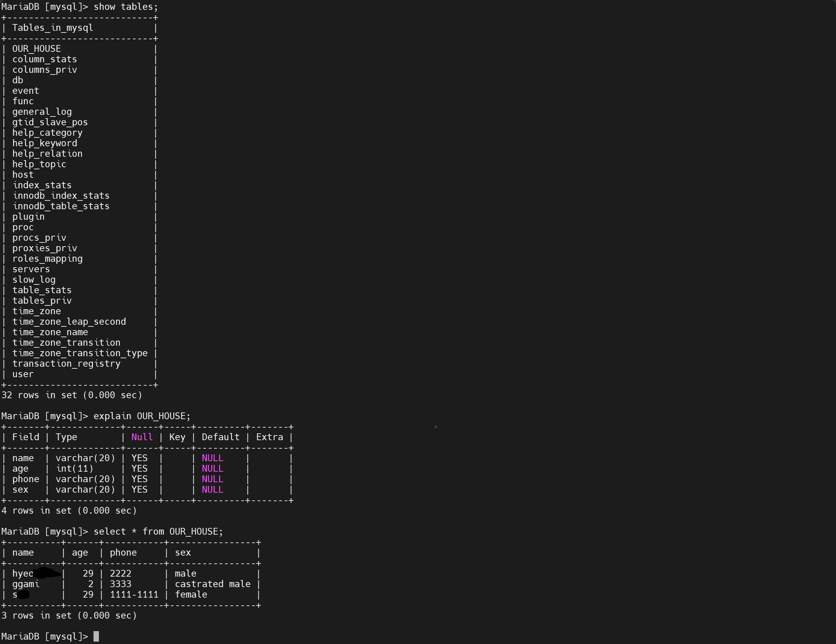Select 'innodb_index_stats' in the list
Viewport: 836px width, 644px height.
coord(61,196)
